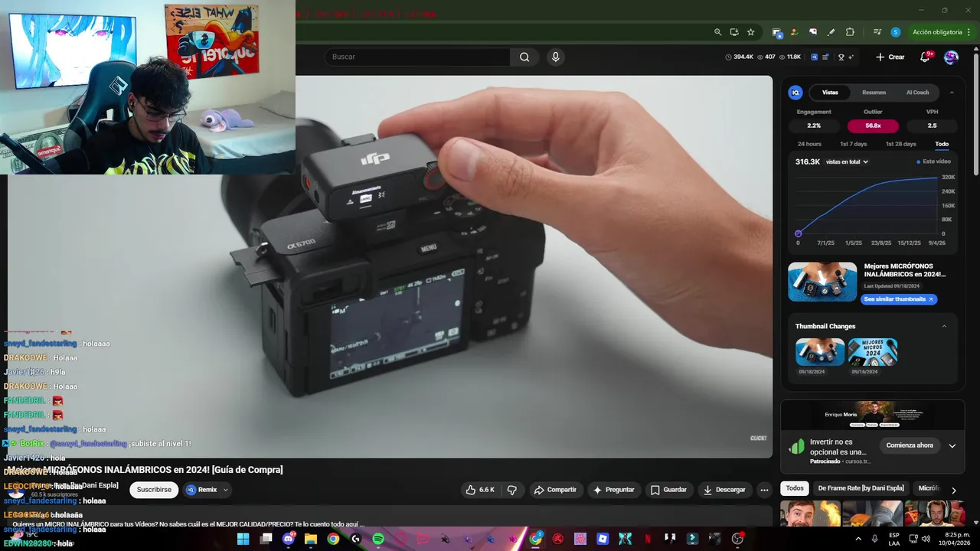Click the chart's purple start marker
The width and height of the screenshot is (980, 551).
[799, 233]
